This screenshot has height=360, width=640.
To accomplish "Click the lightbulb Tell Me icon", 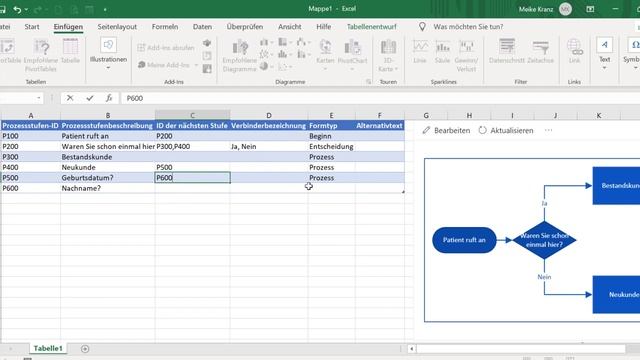I will (x=422, y=27).
